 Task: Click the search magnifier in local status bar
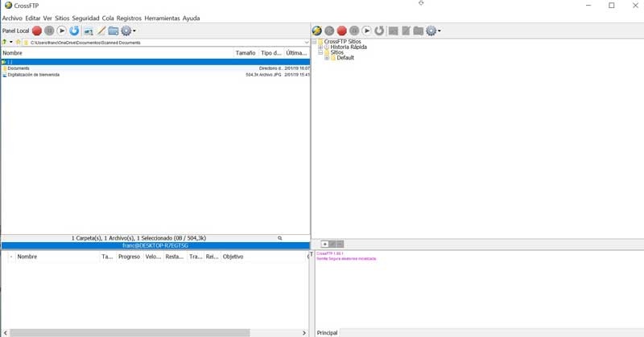point(279,238)
